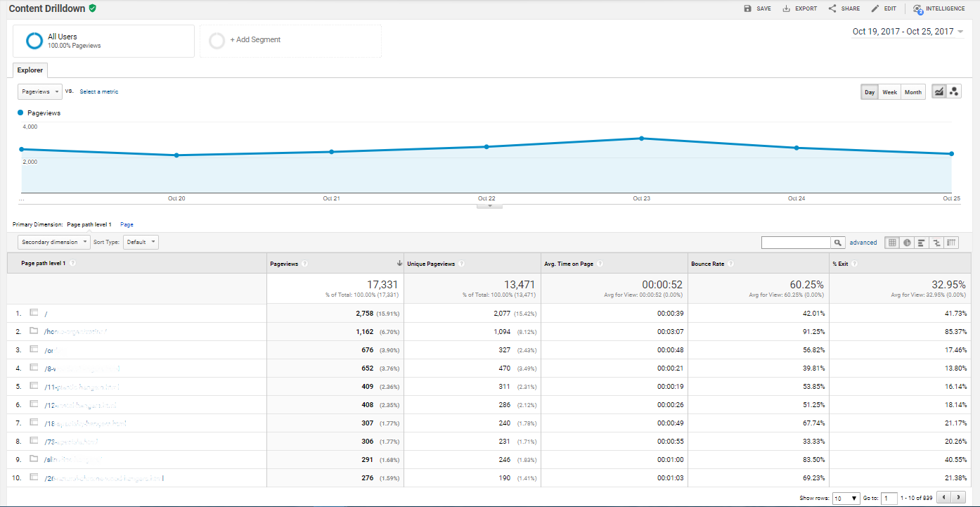Select the All Users segment radio circle
The image size is (980, 507).
click(33, 40)
